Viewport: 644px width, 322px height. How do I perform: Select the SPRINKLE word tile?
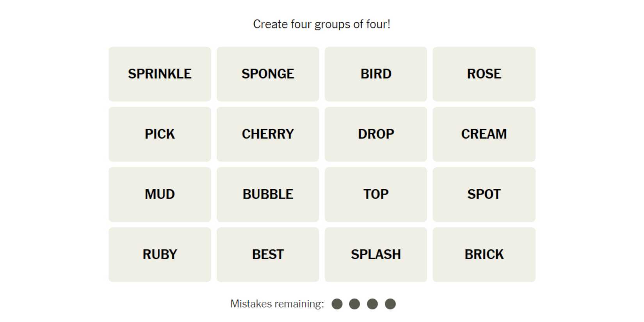coord(160,74)
